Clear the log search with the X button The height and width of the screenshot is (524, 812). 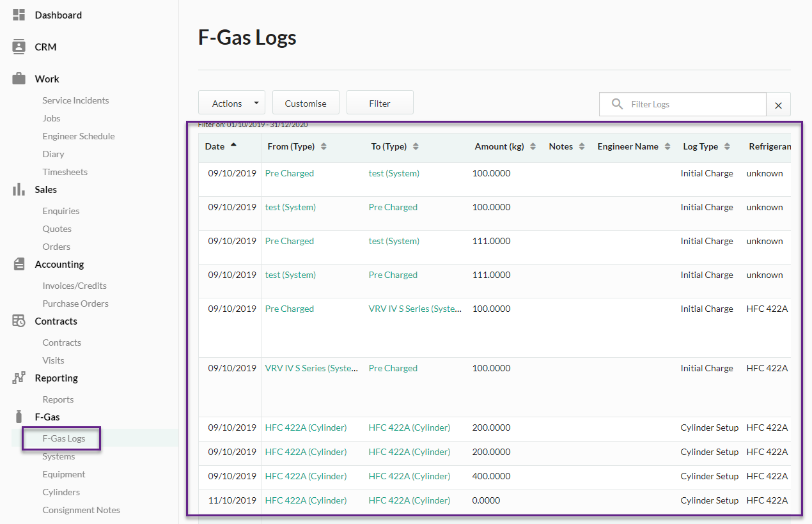pyautogui.click(x=778, y=105)
